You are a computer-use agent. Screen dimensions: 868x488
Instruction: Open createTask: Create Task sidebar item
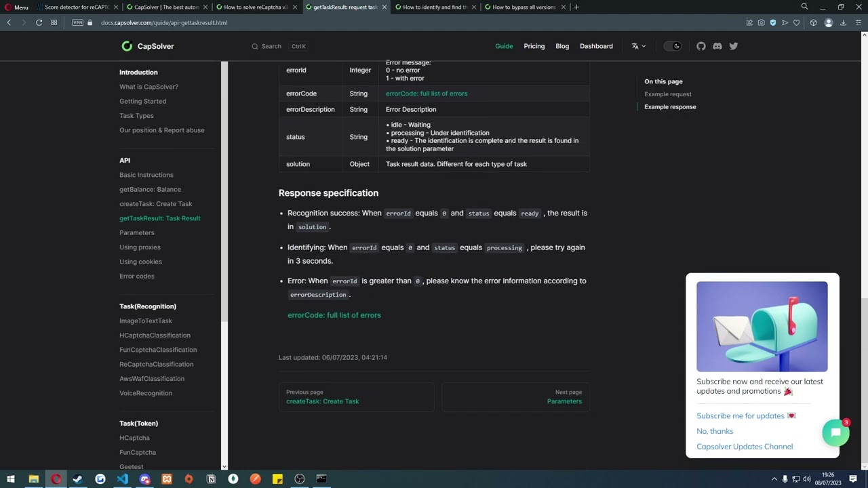(155, 204)
